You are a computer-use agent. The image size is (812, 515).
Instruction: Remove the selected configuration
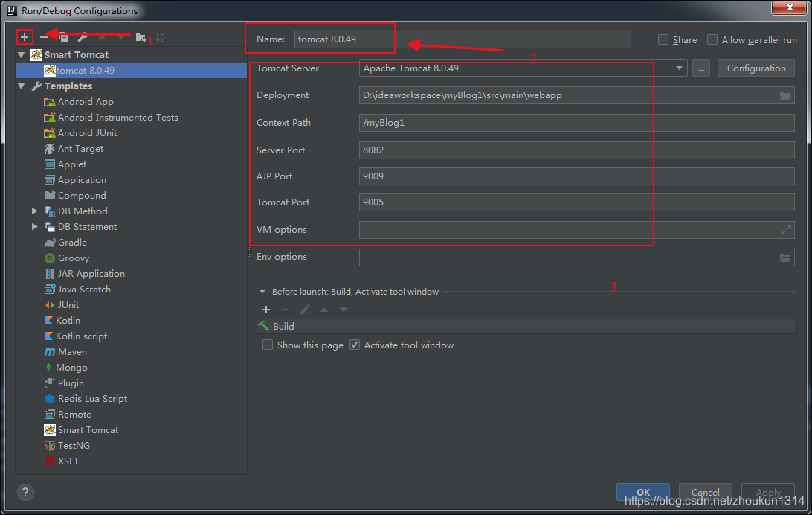point(43,36)
